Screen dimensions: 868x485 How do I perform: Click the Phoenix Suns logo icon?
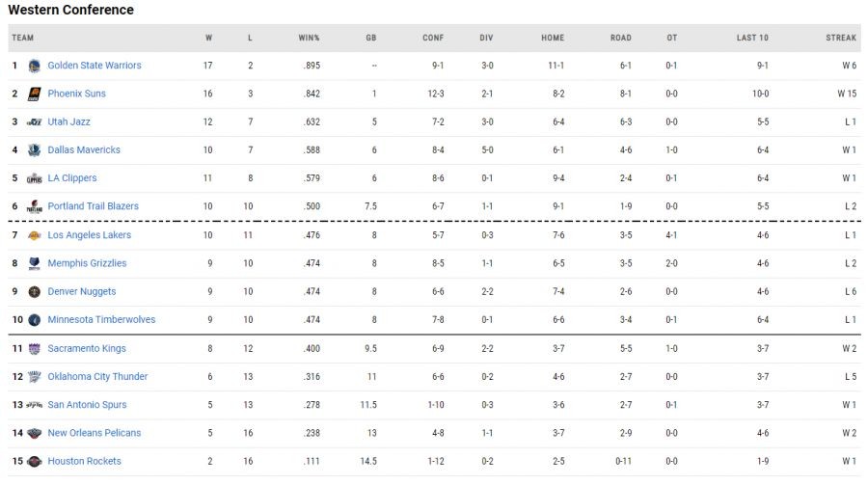tap(35, 94)
